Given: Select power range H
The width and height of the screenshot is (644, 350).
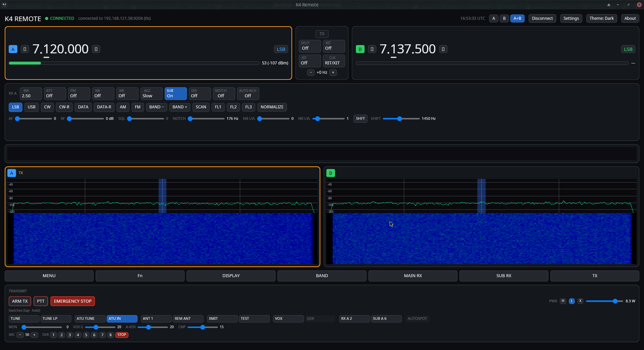Looking at the screenshot, I should (x=563, y=301).
